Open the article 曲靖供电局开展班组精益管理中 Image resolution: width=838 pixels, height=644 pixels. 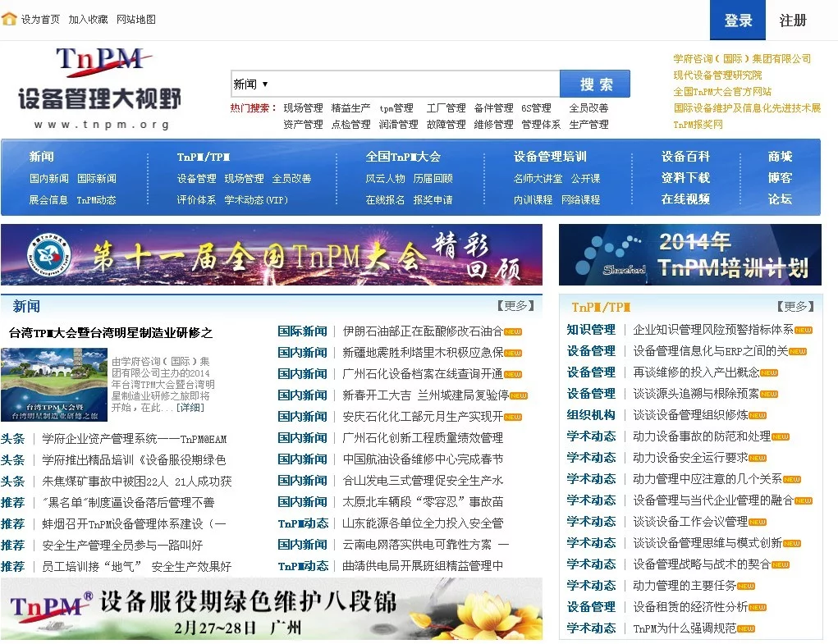pos(423,567)
